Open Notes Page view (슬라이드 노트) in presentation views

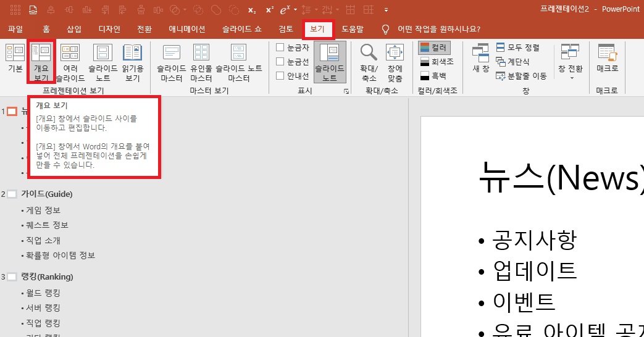click(102, 62)
